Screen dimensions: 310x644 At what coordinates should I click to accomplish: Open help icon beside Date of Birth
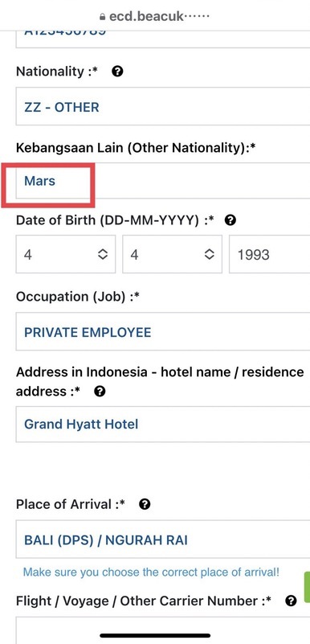(x=230, y=220)
